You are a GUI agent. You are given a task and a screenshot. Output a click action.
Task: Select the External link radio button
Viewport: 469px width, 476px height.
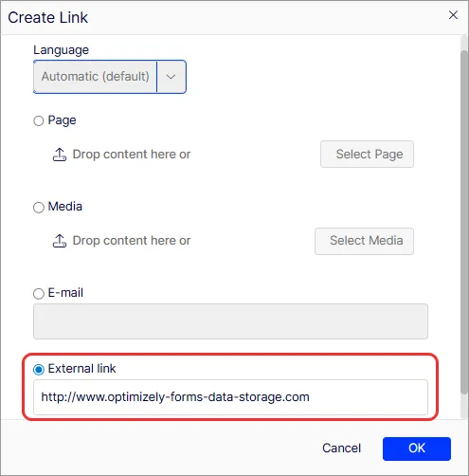(39, 370)
